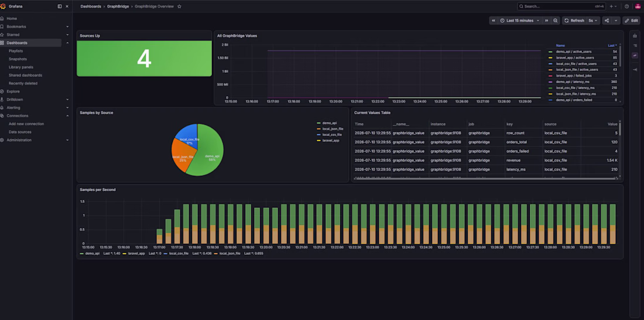Open the 5s refresh interval dropdown
Screen dimensions: 644x320
[593, 21]
